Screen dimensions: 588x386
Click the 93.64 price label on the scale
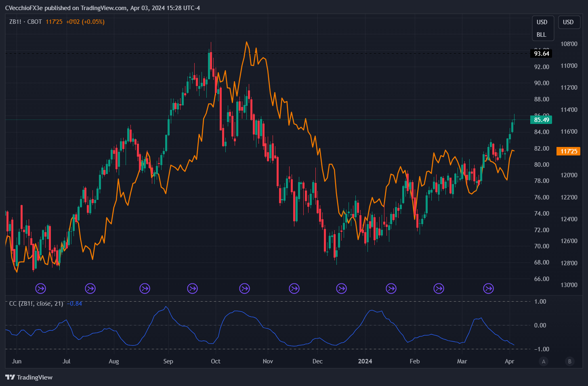tap(542, 53)
